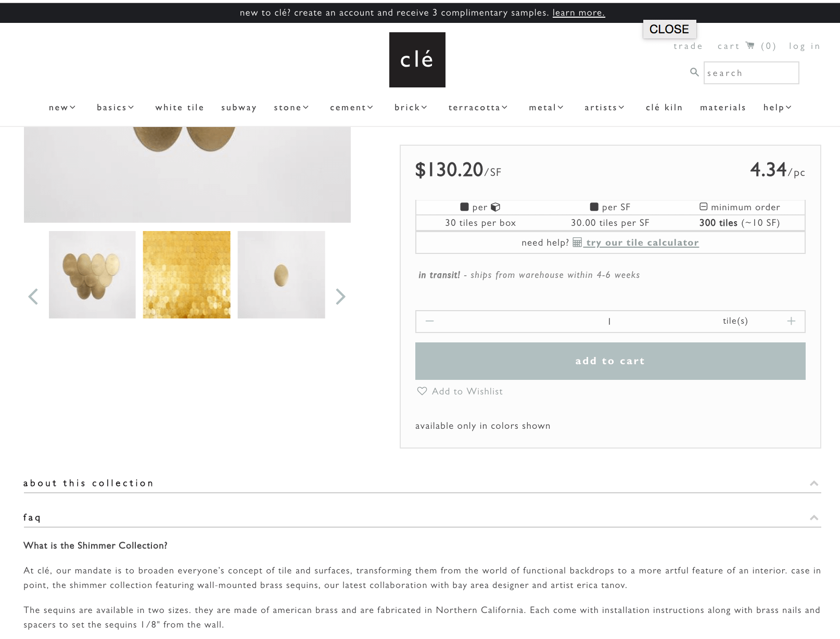Increase tile quantity with plus control
Screen dimensions: 840x639
(792, 321)
